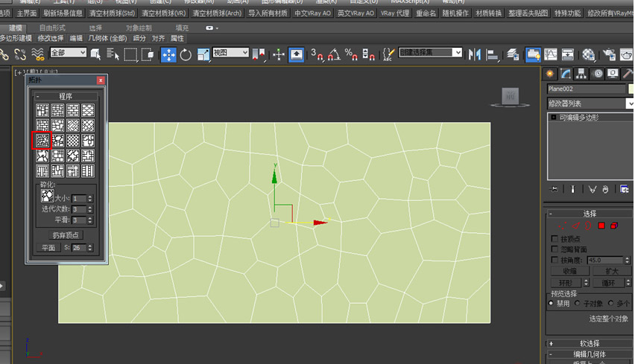Select the Scale tool

(x=203, y=54)
